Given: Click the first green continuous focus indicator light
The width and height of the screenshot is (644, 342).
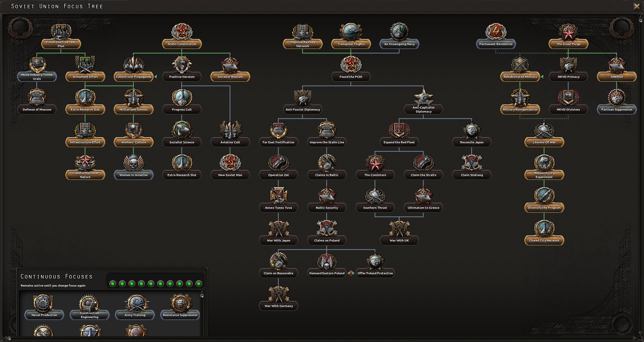Looking at the screenshot, I should coord(113,284).
